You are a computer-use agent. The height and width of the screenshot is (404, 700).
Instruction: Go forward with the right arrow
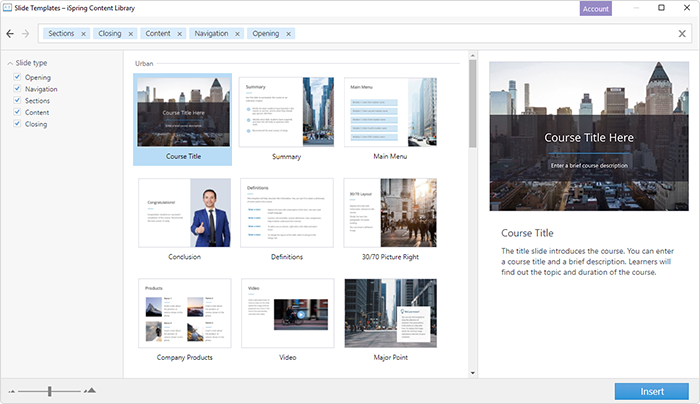click(25, 33)
